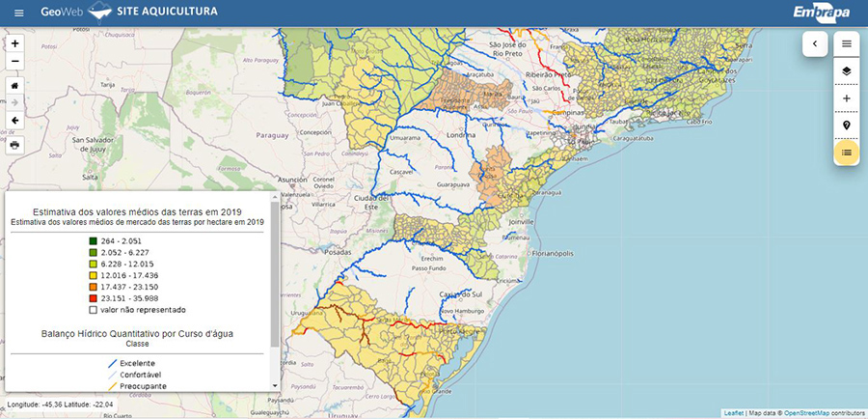This screenshot has width=868, height=419.
Task: Click the GeoWeb Site Aquicultura title
Action: pyautogui.click(x=129, y=13)
